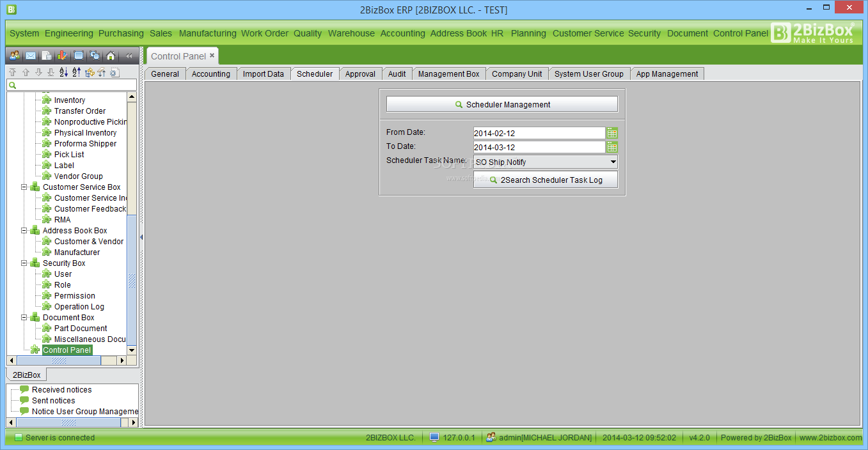Switch to the Audit tab

click(x=397, y=74)
